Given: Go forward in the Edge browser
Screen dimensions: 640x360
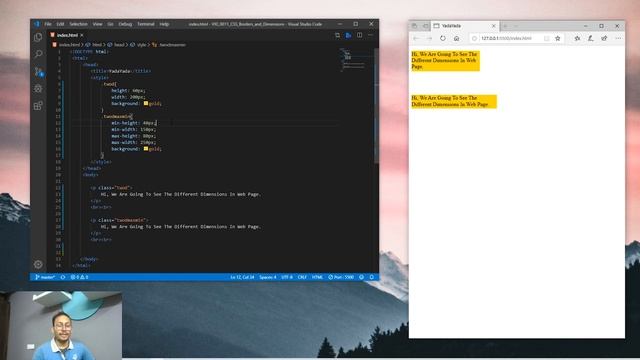Looking at the screenshot, I should pos(429,38).
